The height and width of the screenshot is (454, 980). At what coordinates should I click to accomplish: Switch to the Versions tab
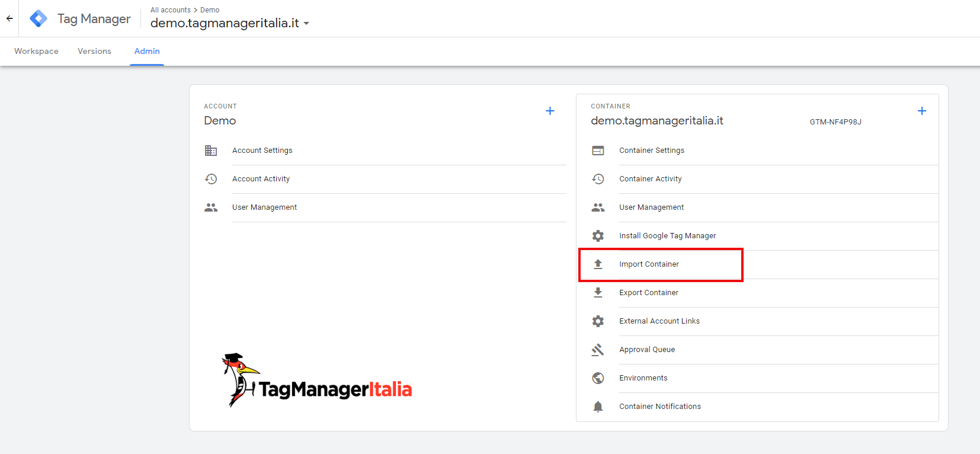pyautogui.click(x=94, y=52)
